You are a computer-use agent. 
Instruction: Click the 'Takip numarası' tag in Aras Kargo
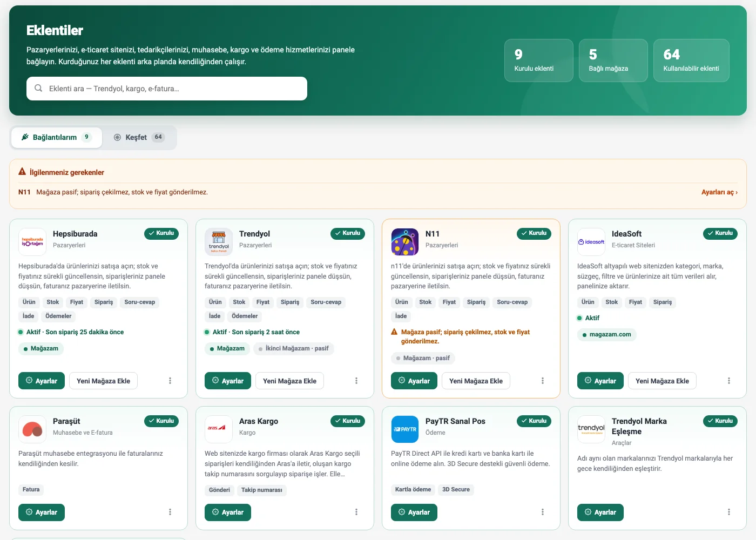point(262,490)
